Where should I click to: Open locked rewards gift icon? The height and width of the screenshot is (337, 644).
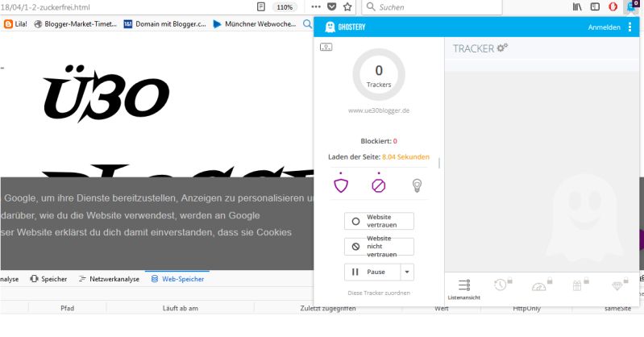pos(579,285)
